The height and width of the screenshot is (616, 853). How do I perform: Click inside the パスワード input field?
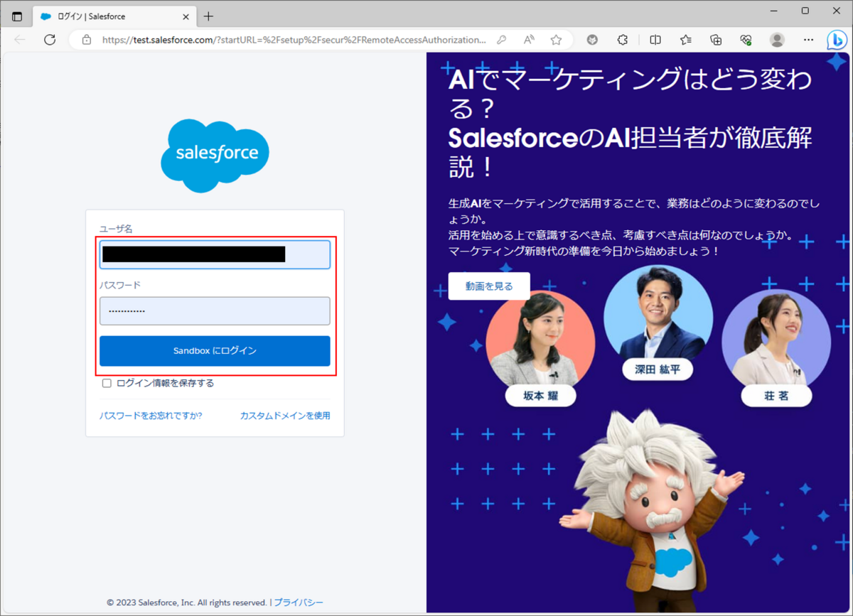click(x=215, y=310)
